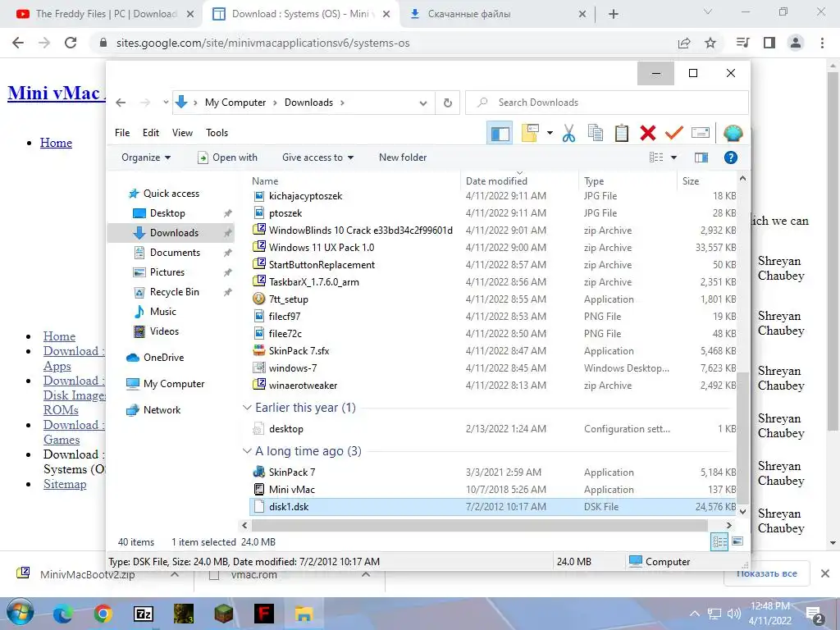Open the Tools menu in Explorer

tap(217, 133)
